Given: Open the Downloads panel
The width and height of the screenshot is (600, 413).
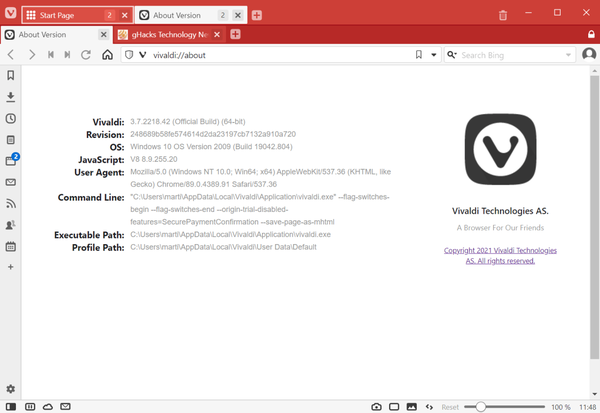Looking at the screenshot, I should tap(11, 97).
